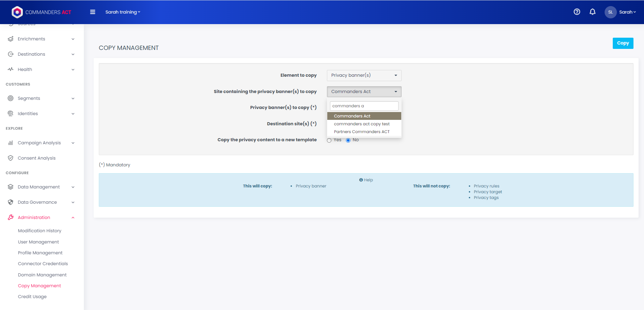This screenshot has width=644, height=310.
Task: Click the help question mark icon
Action: [x=577, y=12]
